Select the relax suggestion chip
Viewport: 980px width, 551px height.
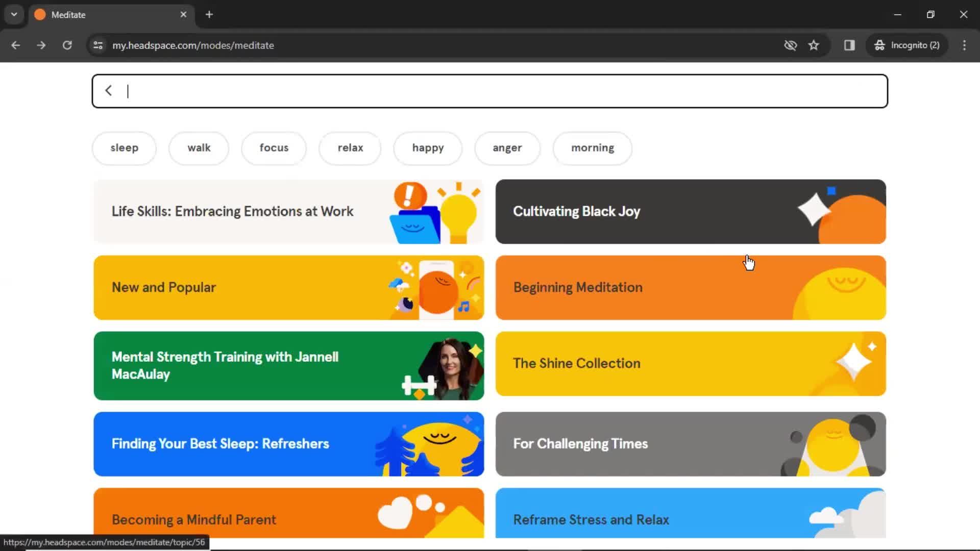tap(350, 148)
